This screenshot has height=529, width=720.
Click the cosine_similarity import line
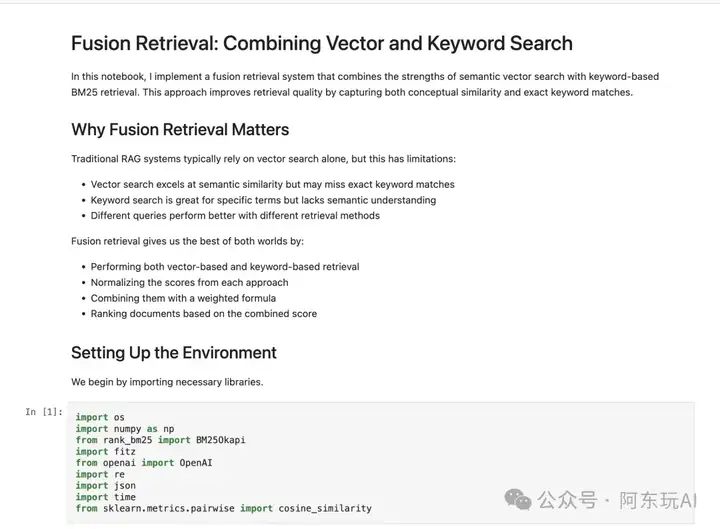pyautogui.click(x=224, y=508)
